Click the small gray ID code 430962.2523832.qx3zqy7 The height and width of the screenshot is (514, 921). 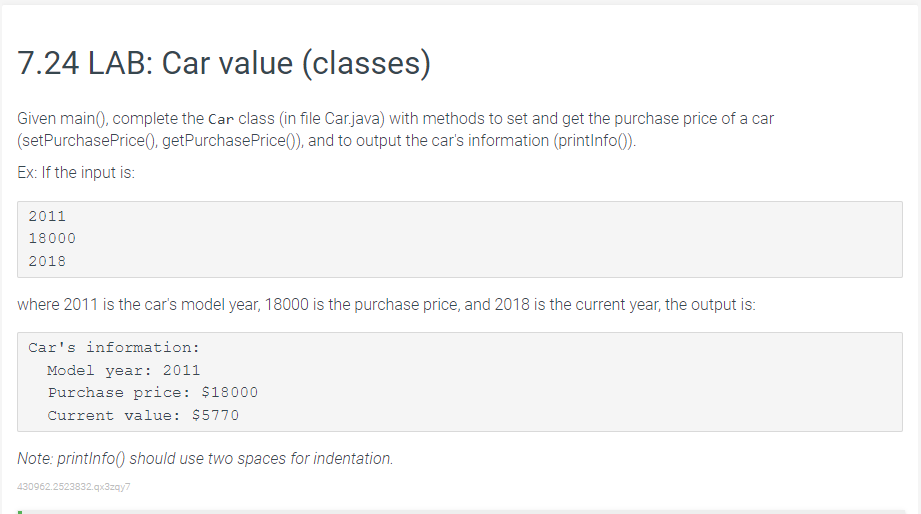[73, 486]
